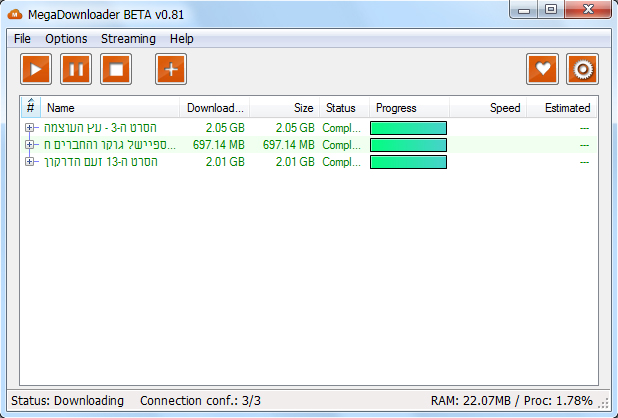The width and height of the screenshot is (618, 418).
Task: Click Compl... status of 2.01 GB row
Action: coord(341,162)
